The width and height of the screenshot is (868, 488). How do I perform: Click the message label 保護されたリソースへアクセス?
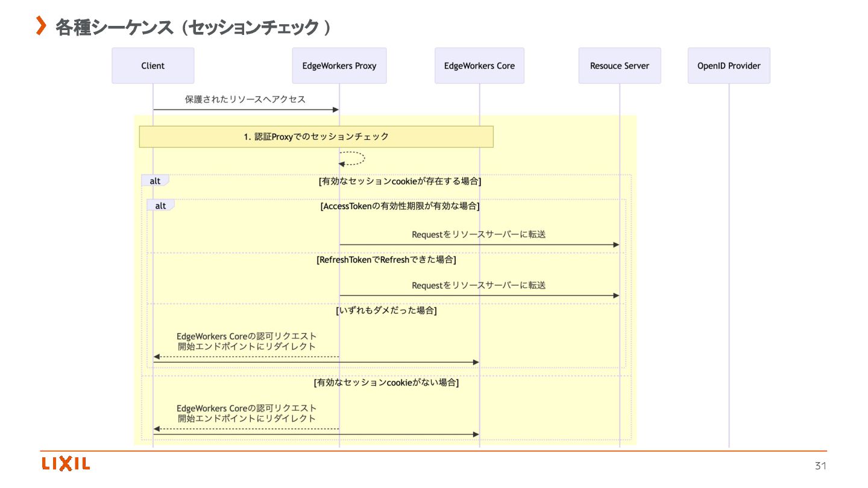point(245,99)
